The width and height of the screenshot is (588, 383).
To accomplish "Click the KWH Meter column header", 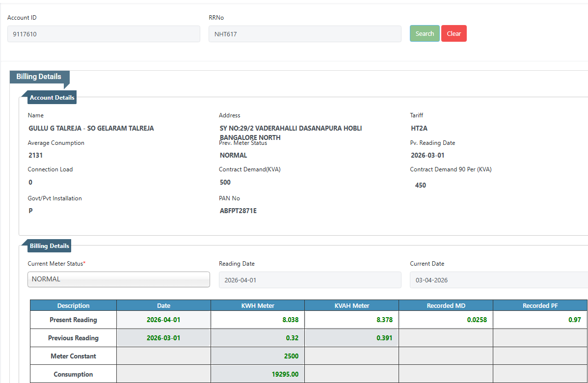I will pyautogui.click(x=258, y=305).
